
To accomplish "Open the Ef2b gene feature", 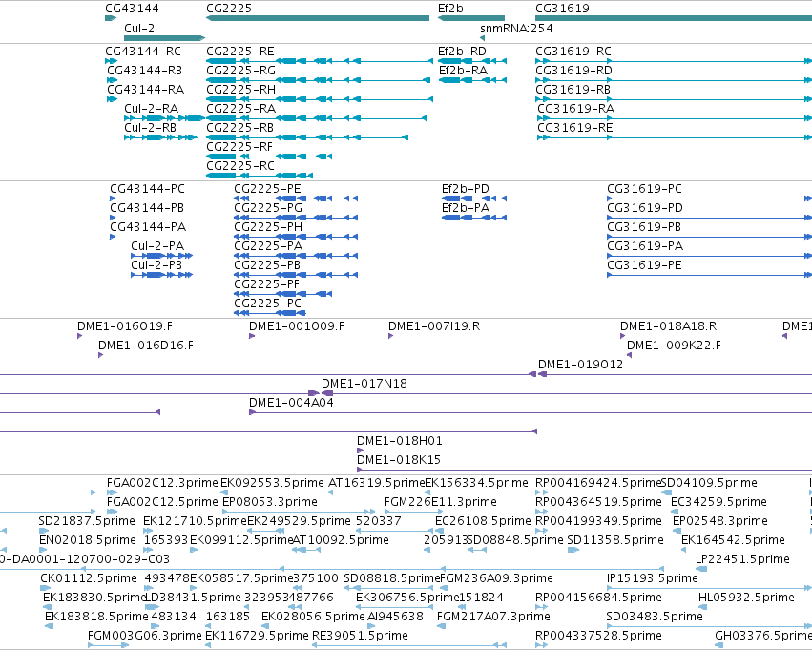I will point(470,18).
